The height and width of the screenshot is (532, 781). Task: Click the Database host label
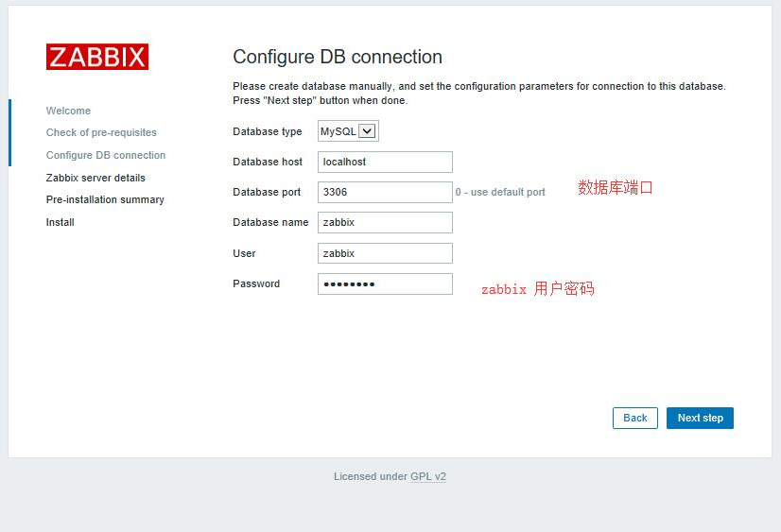(268, 162)
